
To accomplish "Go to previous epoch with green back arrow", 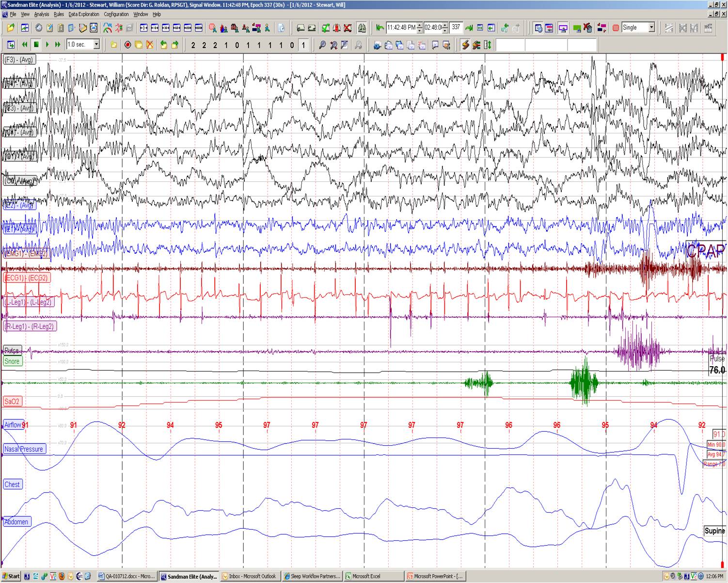I will pos(380,28).
